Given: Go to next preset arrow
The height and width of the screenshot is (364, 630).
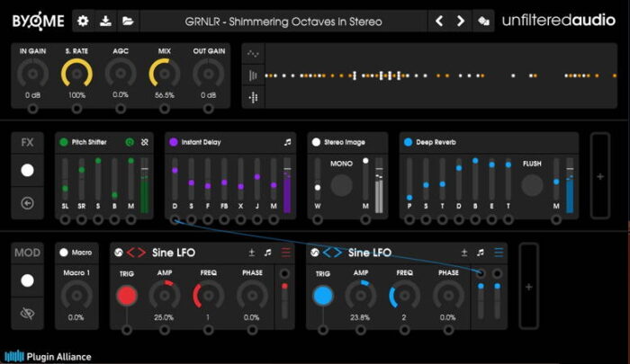Looking at the screenshot, I should 461,21.
